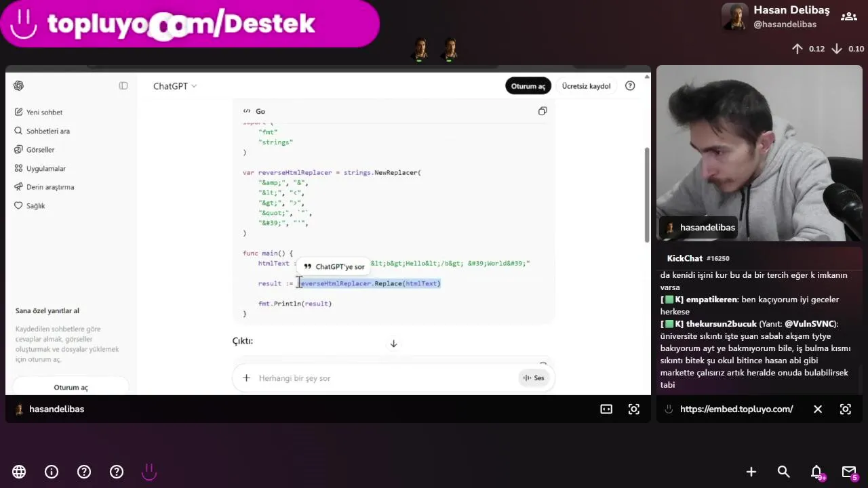Click the @hasandelibas handle

[785, 24]
